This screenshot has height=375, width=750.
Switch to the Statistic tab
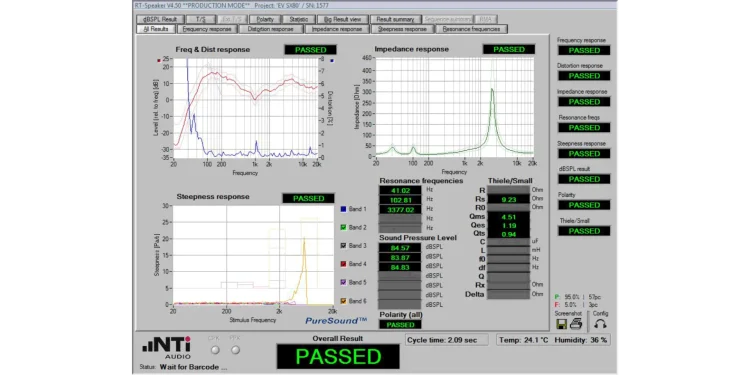point(298,19)
